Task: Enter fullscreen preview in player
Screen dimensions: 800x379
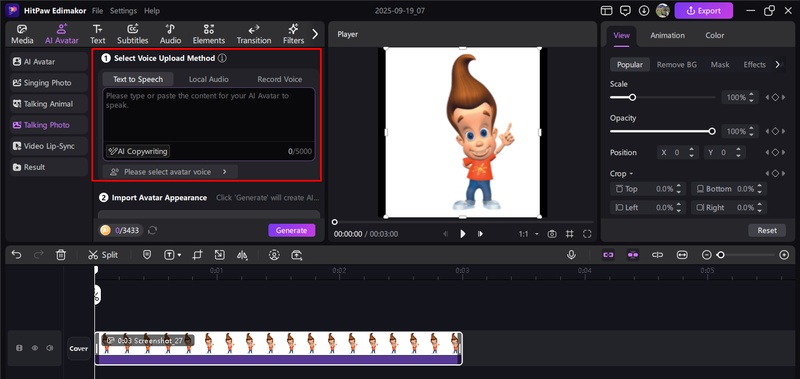Action: click(x=587, y=234)
